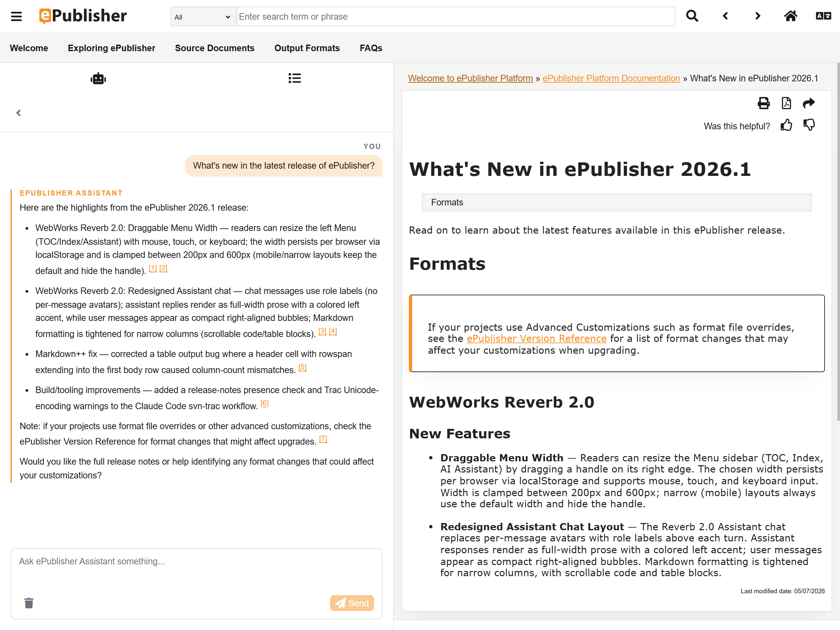
Task: Switch to the Assistant robot panel
Action: click(98, 78)
